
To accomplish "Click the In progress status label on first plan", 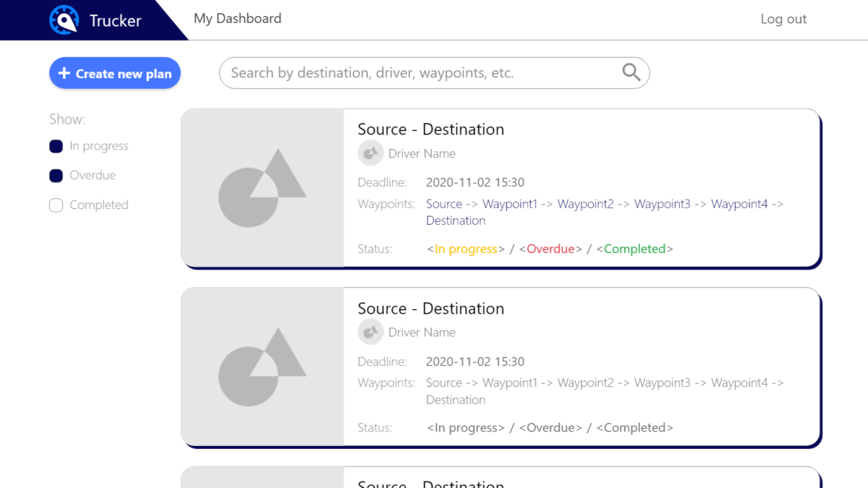I will point(467,249).
